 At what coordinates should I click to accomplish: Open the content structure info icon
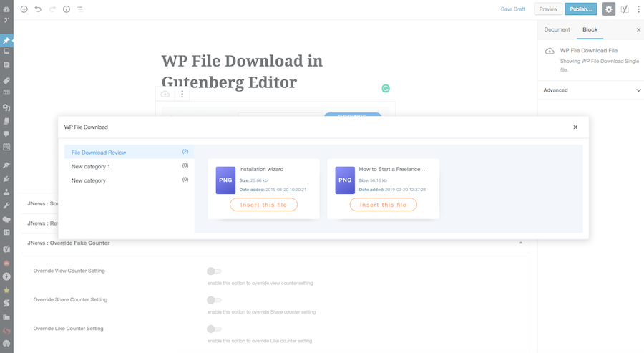66,9
